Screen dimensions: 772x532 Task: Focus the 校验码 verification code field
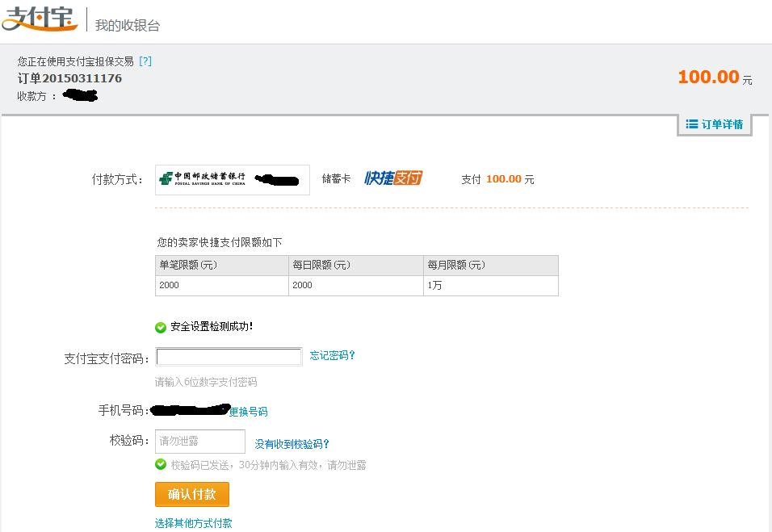tap(200, 442)
